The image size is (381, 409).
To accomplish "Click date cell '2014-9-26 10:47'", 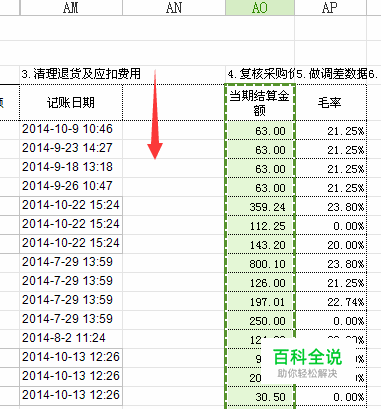I will point(71,186).
